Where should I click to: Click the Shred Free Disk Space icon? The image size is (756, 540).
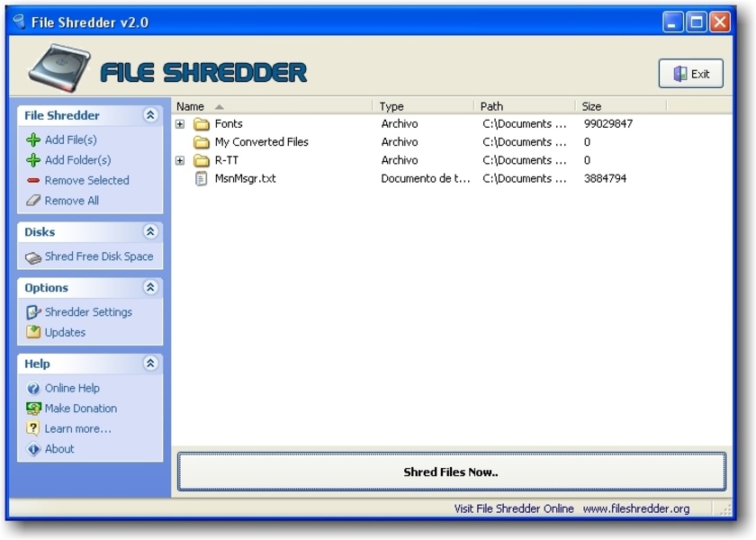click(33, 257)
